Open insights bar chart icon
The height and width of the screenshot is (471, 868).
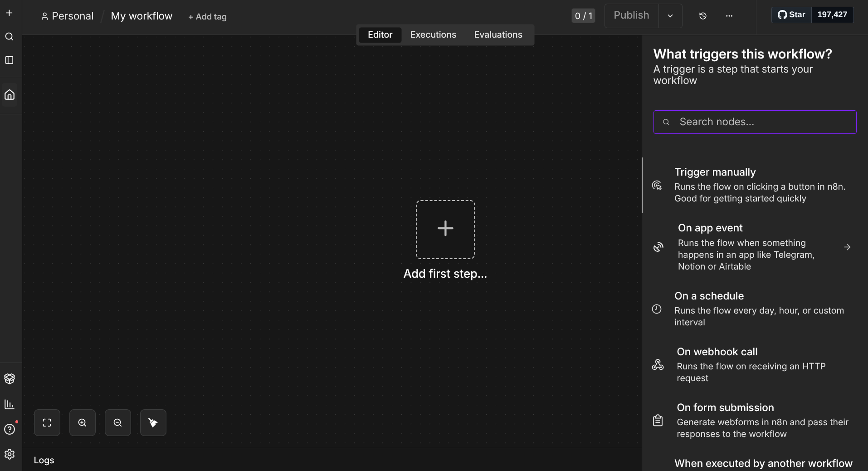(x=10, y=404)
